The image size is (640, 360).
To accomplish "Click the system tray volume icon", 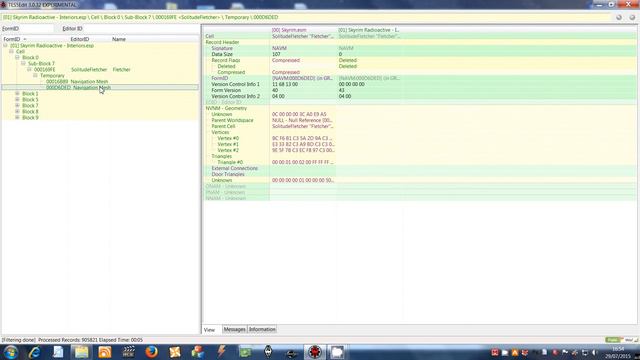I will click(x=595, y=352).
